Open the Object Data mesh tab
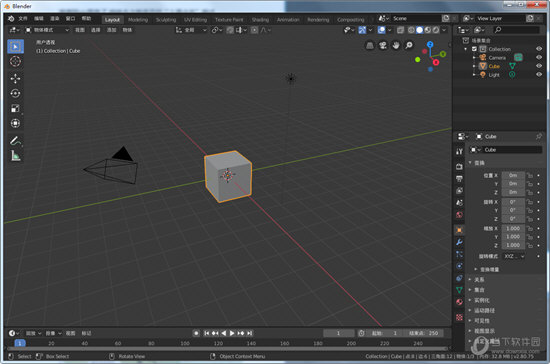Screen dimensions: 550x364 coord(459,290)
